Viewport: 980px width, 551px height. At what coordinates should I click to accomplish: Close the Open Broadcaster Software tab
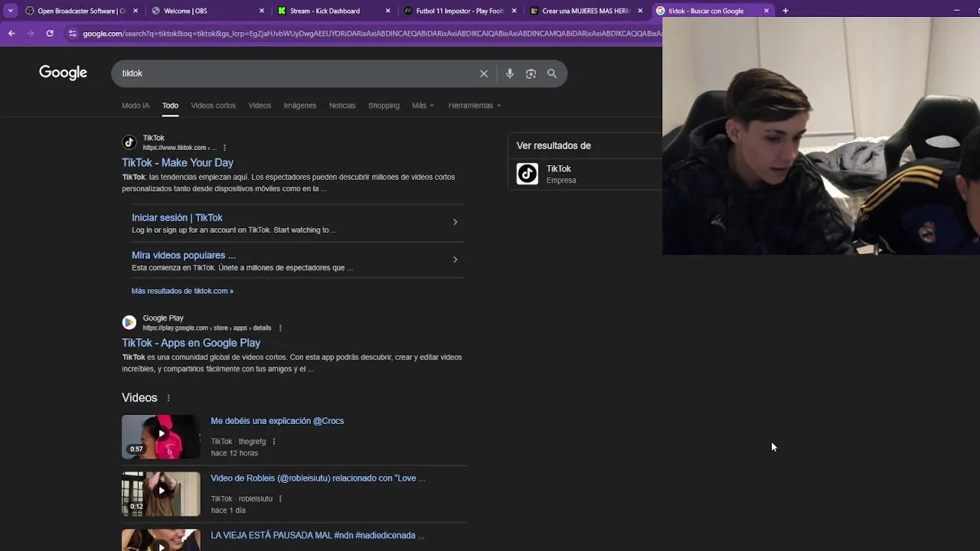pyautogui.click(x=136, y=11)
